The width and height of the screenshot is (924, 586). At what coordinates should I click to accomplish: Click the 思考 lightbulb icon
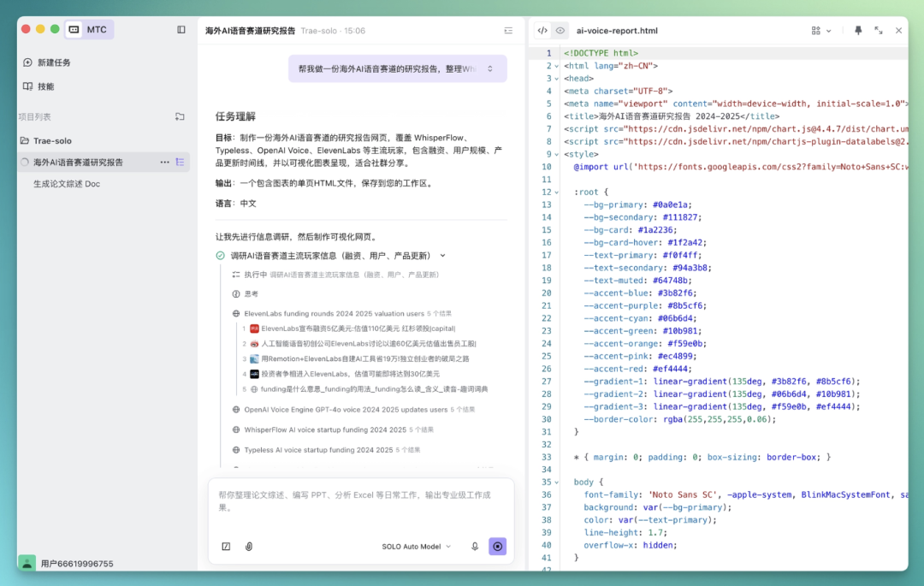[236, 294]
